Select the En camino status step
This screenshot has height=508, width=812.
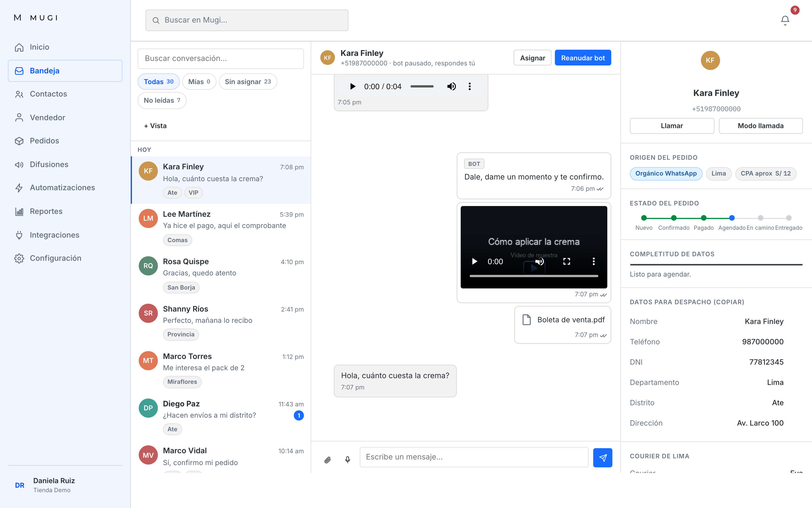point(760,218)
